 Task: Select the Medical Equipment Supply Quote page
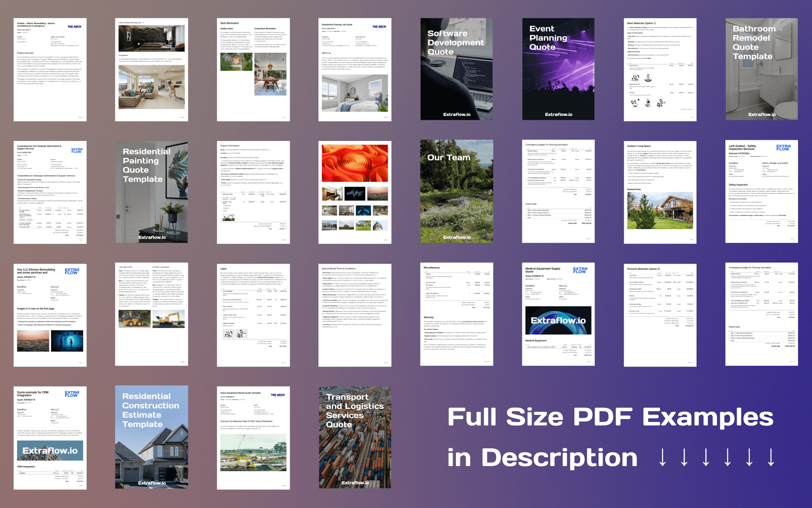click(x=558, y=314)
